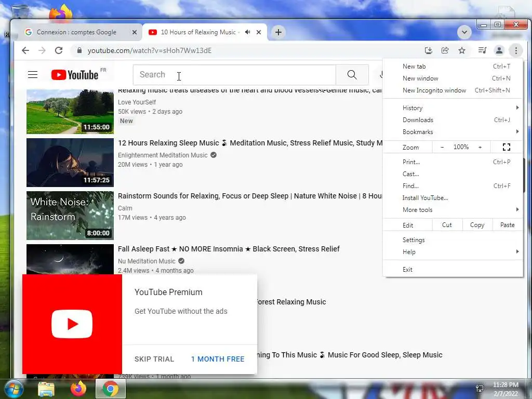Click Cut in the Edit row
Image resolution: width=532 pixels, height=399 pixels.
[x=447, y=225]
